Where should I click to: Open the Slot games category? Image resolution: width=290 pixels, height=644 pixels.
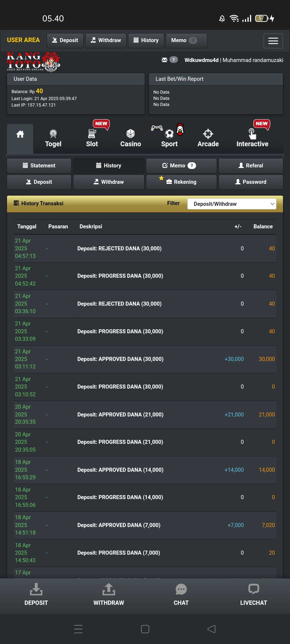point(92,139)
